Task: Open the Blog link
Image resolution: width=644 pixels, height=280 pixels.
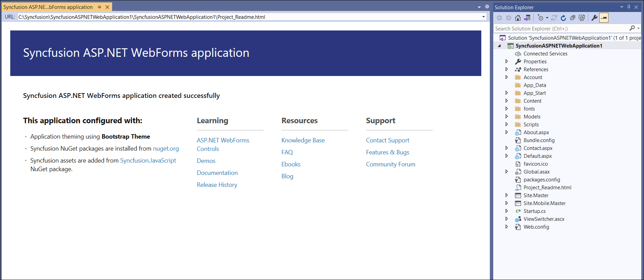Action: (x=287, y=176)
